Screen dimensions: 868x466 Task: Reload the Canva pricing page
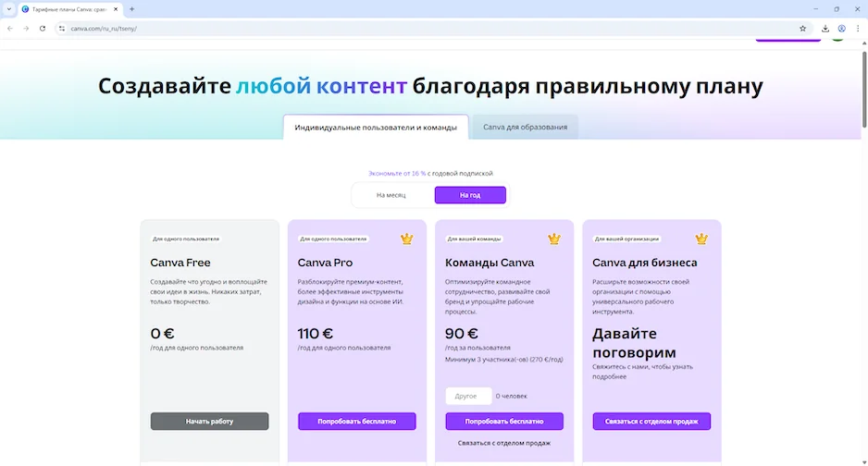pos(43,28)
